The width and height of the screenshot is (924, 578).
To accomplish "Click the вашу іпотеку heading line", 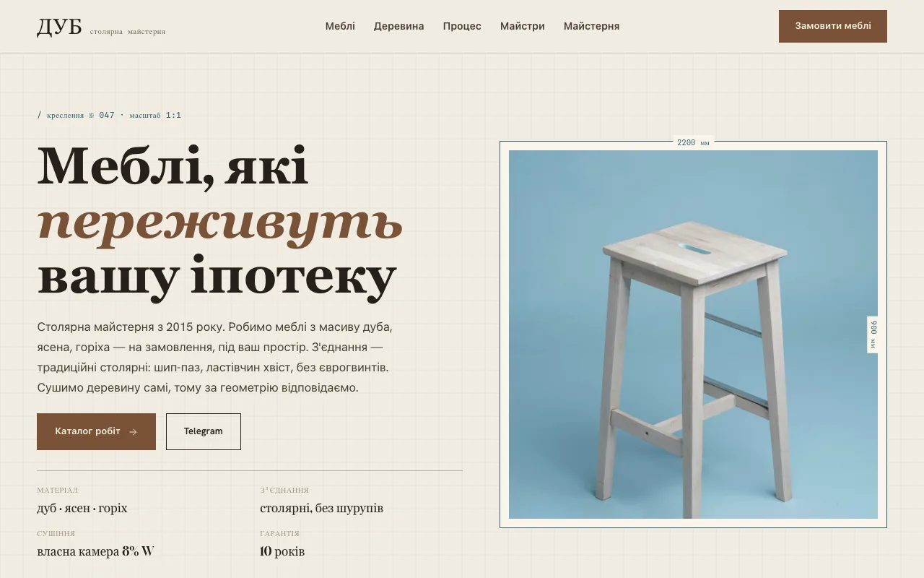I will (x=217, y=277).
